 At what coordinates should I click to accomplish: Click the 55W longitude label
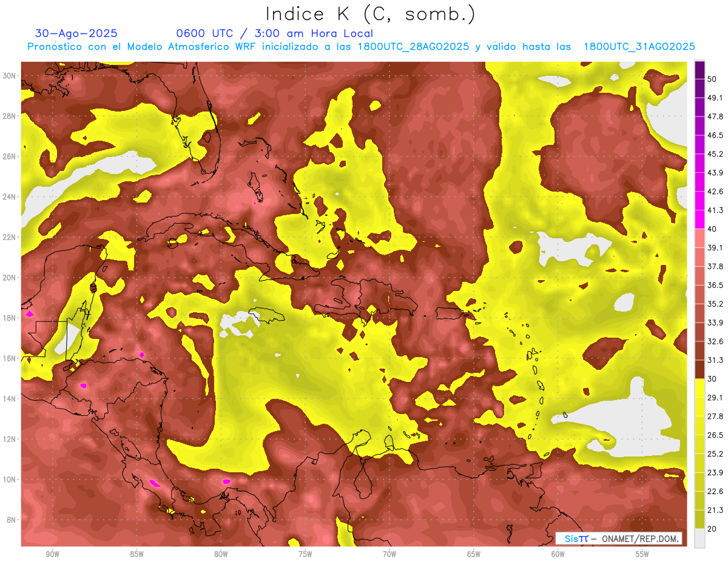coord(642,554)
